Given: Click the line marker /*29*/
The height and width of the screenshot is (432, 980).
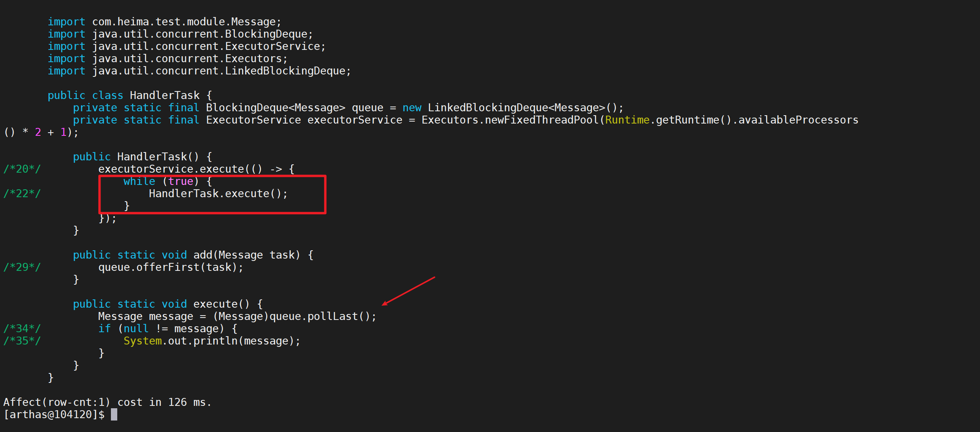Looking at the screenshot, I should [x=22, y=267].
